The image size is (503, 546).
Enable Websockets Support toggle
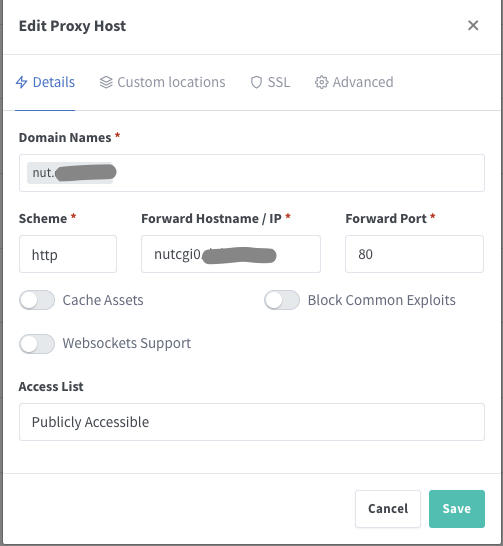[x=37, y=344]
